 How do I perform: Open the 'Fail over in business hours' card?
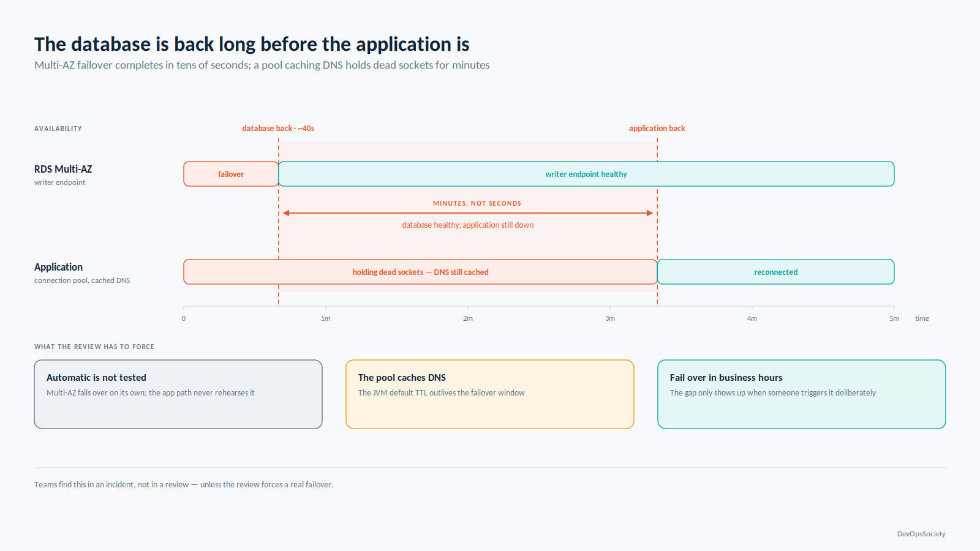[802, 394]
